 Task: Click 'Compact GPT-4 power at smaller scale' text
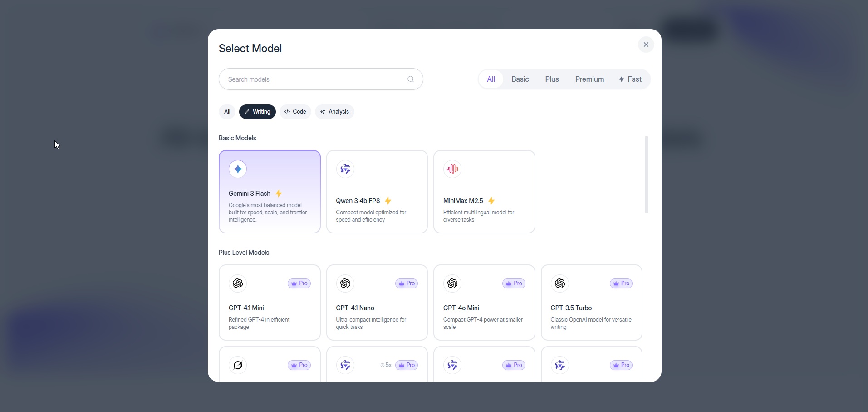click(x=483, y=323)
